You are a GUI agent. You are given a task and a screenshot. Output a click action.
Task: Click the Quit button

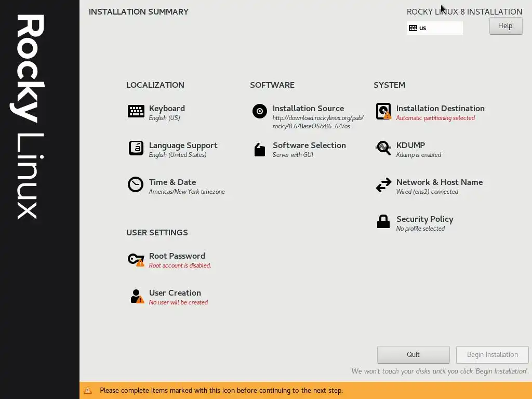(413, 354)
